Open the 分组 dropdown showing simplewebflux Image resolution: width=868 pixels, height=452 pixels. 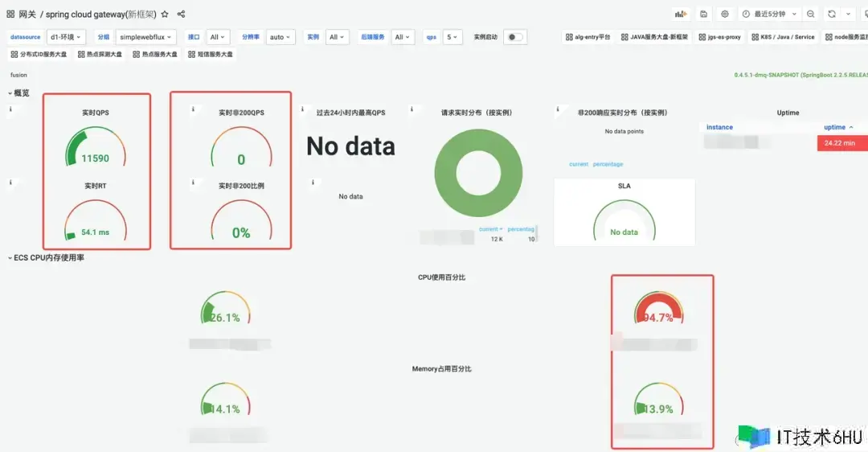tap(145, 37)
